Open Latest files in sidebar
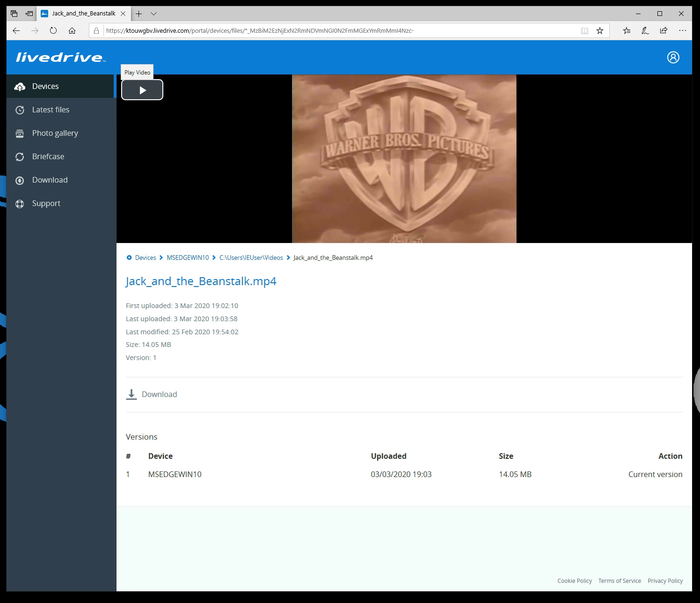Viewport: 700px width, 603px height. [x=51, y=110]
